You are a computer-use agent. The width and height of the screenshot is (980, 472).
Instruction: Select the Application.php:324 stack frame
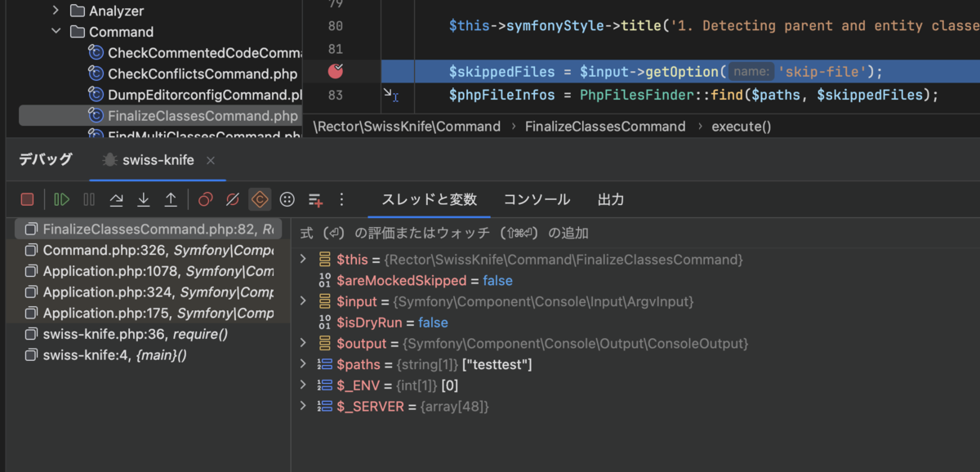[x=149, y=292]
